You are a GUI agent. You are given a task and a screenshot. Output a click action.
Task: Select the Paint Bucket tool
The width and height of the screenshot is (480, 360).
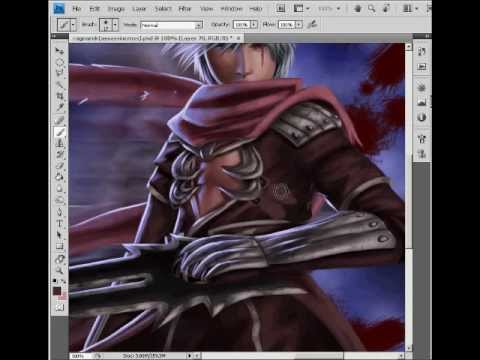point(59,177)
